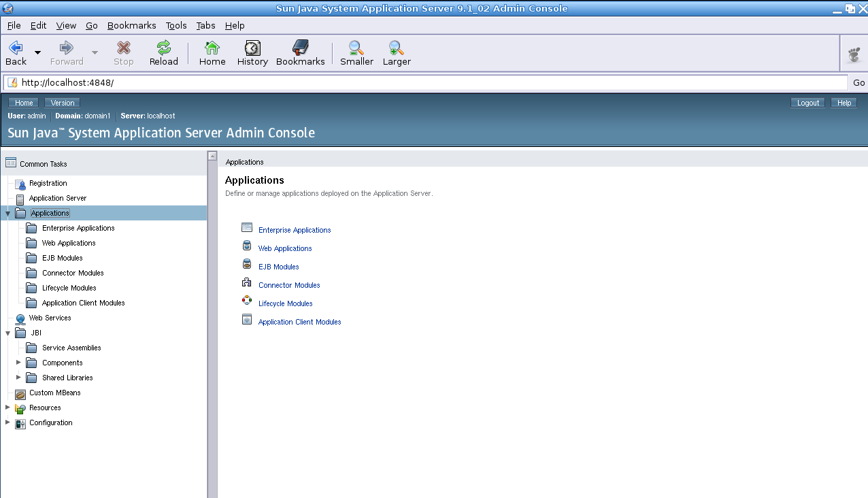Open the Tools menu
Screen dimensions: 868x498
point(176,25)
